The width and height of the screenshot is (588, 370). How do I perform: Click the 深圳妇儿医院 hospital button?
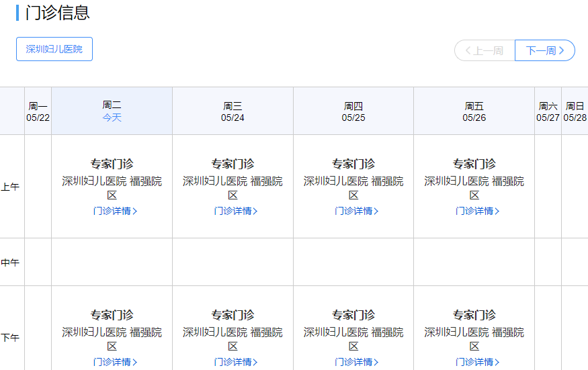54,49
